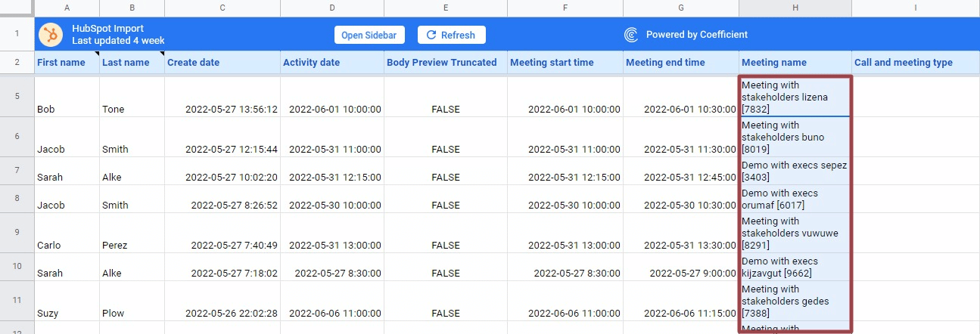Click last name Perez cell
The height and width of the screenshot is (334, 980).
132,245
